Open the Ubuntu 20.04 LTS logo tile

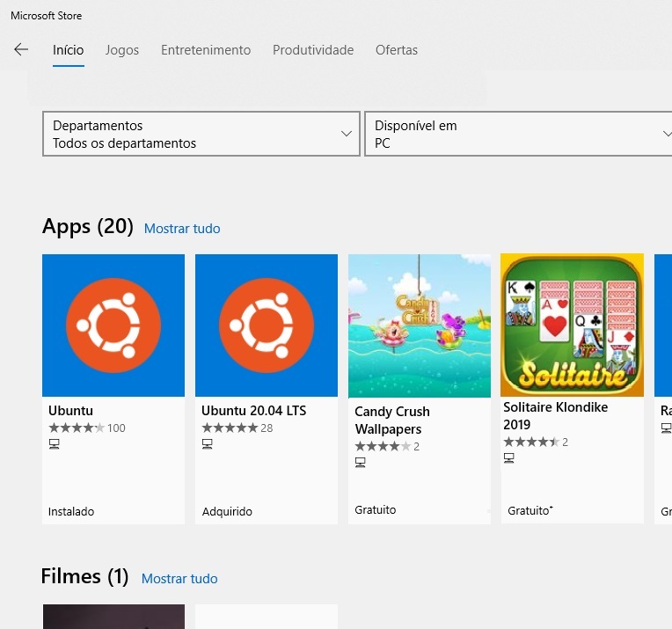pyautogui.click(x=267, y=325)
